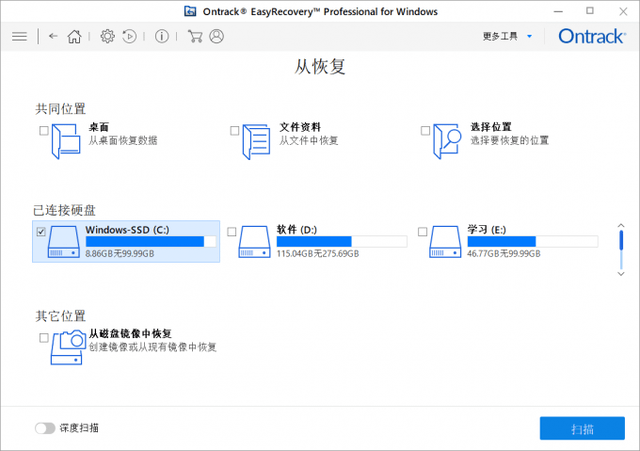Click the back arrow icon
The height and width of the screenshot is (451, 640).
(x=53, y=36)
